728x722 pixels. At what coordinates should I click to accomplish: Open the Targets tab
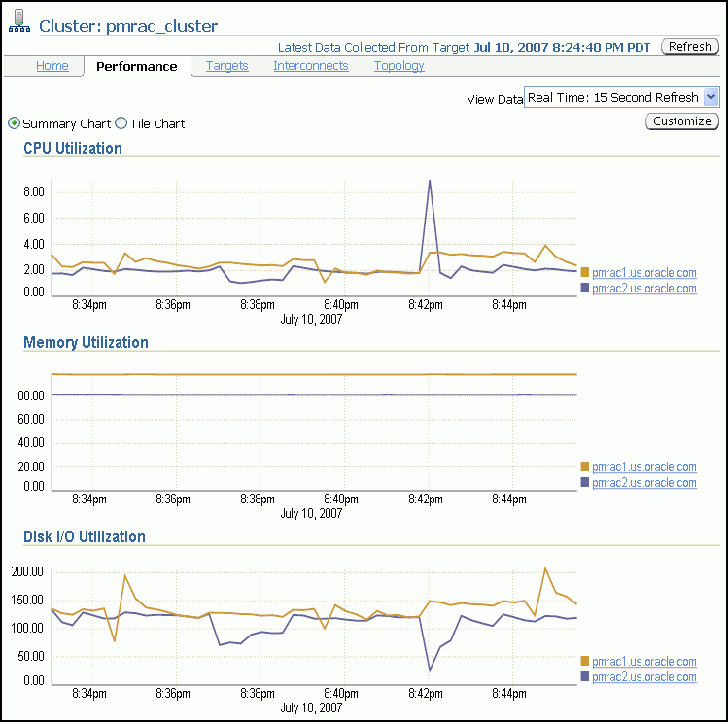point(226,66)
